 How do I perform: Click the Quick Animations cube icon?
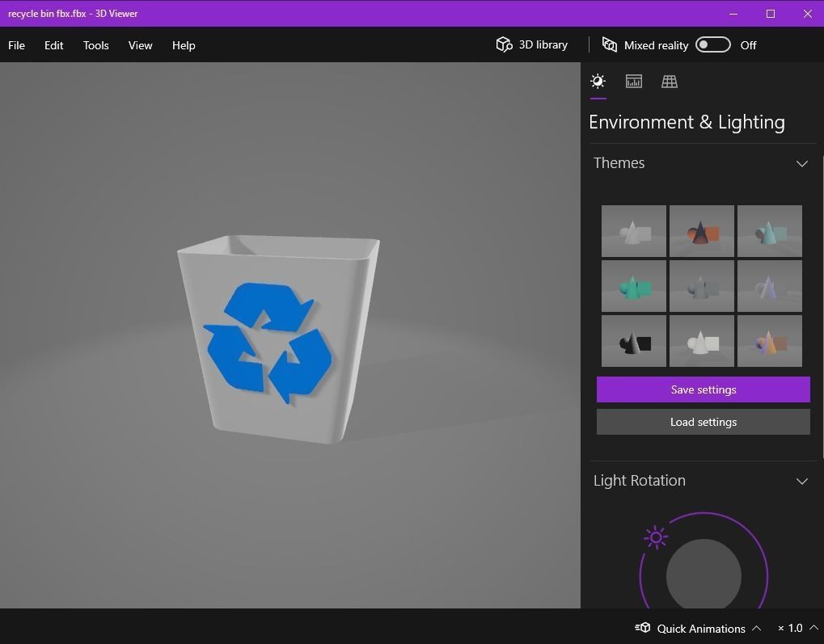pyautogui.click(x=642, y=628)
